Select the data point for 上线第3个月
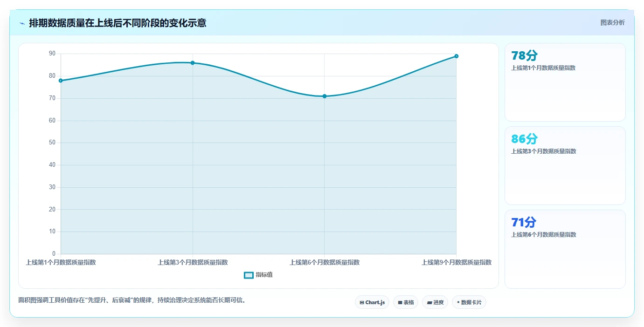 click(193, 63)
